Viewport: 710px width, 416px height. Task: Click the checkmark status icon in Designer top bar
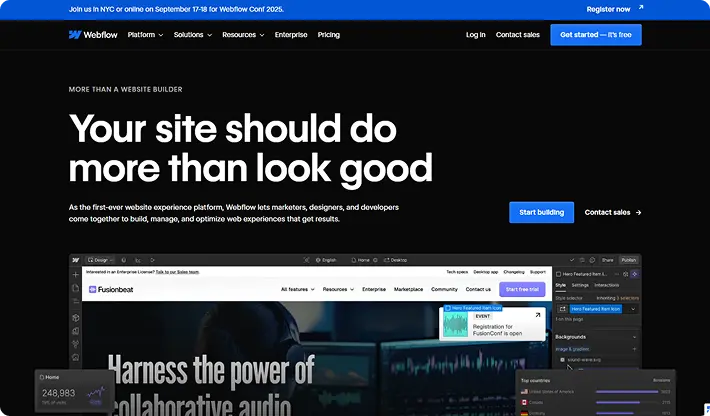(x=572, y=260)
